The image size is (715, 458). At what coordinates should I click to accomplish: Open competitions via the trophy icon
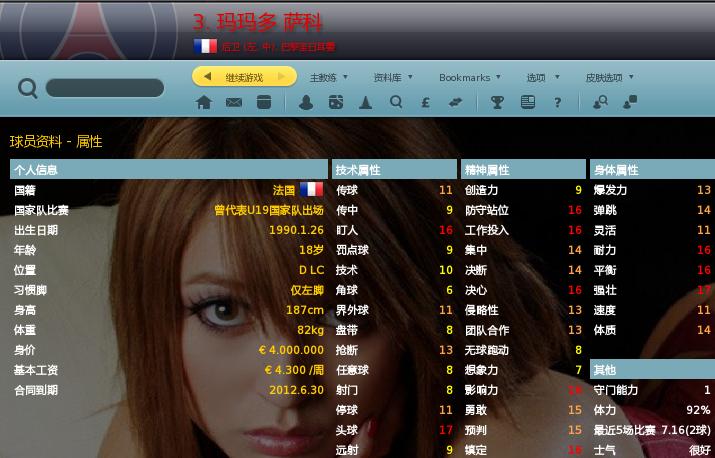pyautogui.click(x=497, y=102)
